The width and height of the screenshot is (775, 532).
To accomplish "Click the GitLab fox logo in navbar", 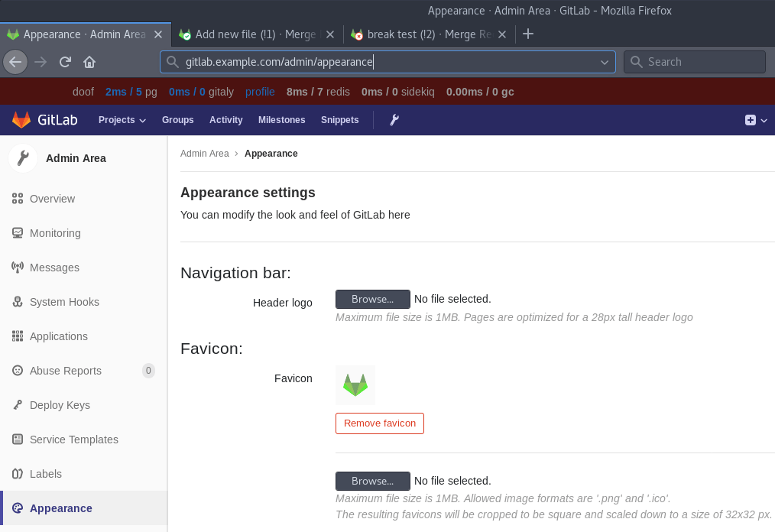I will click(21, 120).
